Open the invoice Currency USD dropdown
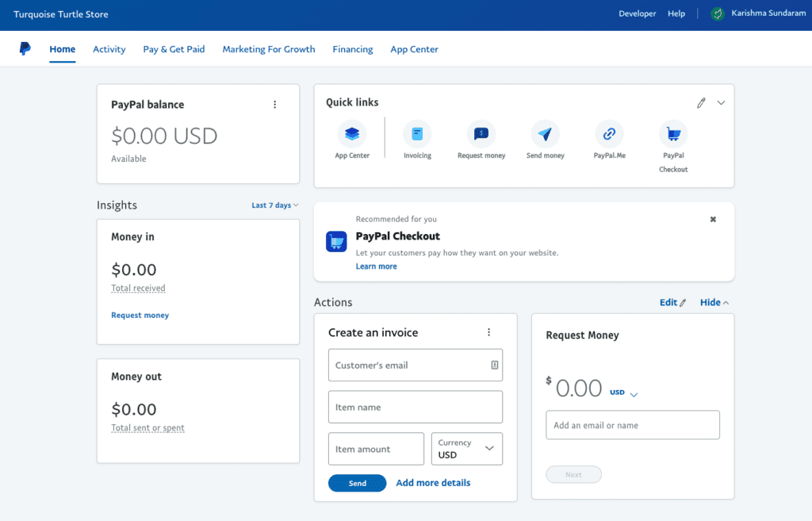Viewport: 812px width, 521px height. (466, 449)
